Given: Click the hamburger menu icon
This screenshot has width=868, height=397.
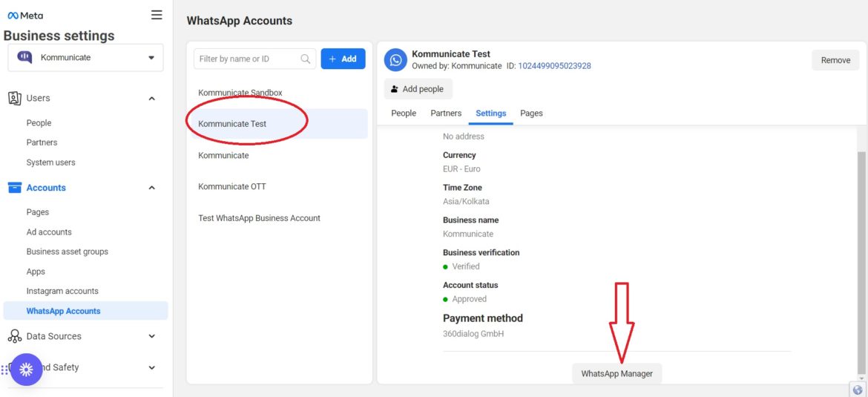Looking at the screenshot, I should pyautogui.click(x=156, y=15).
